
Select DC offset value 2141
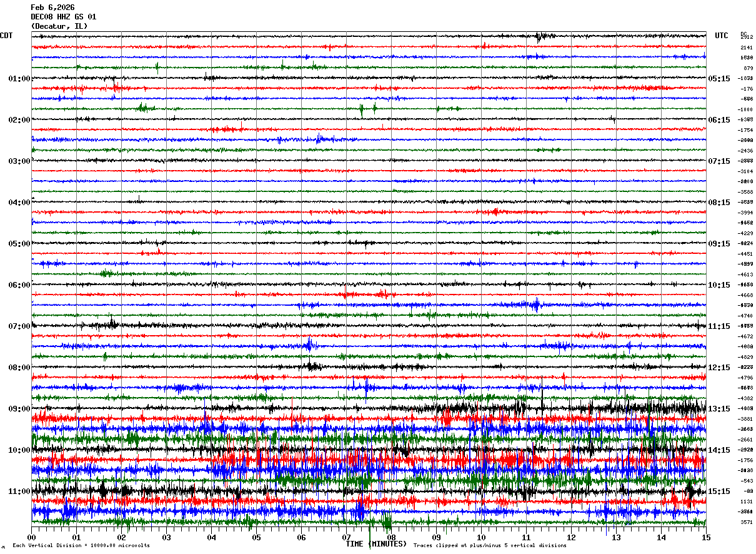pyautogui.click(x=747, y=48)
